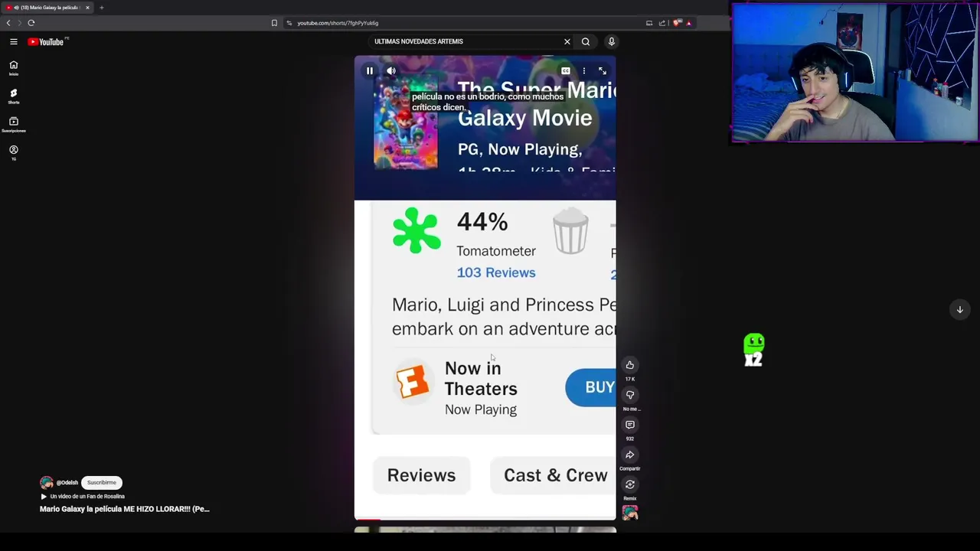980x551 pixels.
Task: Click the Cast & Crew tab in the video
Action: tap(553, 475)
